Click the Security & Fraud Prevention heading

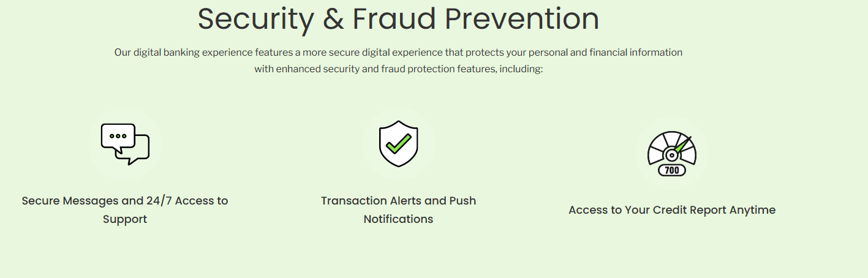click(398, 18)
